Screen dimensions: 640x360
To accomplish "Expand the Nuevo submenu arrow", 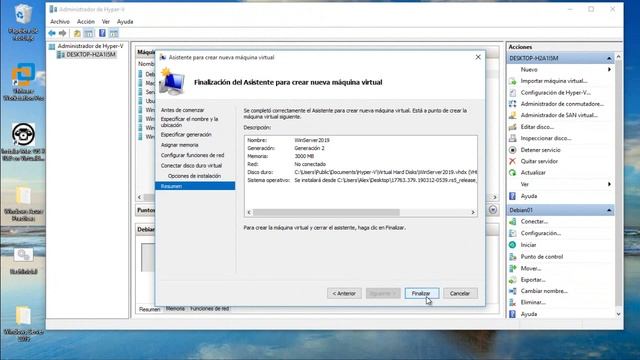I will 609,70.
